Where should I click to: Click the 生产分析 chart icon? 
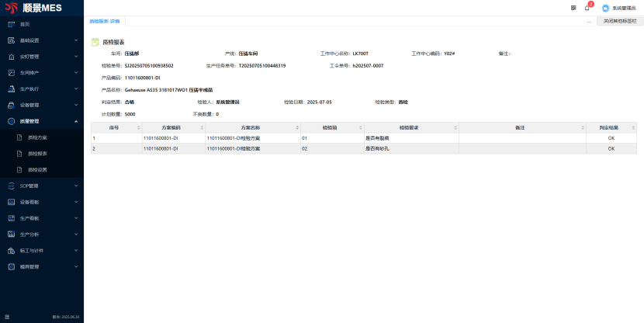(11, 234)
